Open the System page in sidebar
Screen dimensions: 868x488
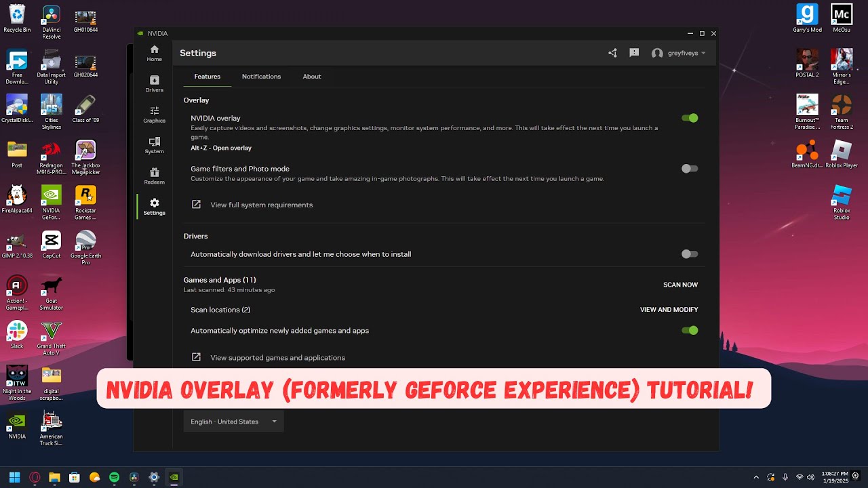pyautogui.click(x=154, y=145)
